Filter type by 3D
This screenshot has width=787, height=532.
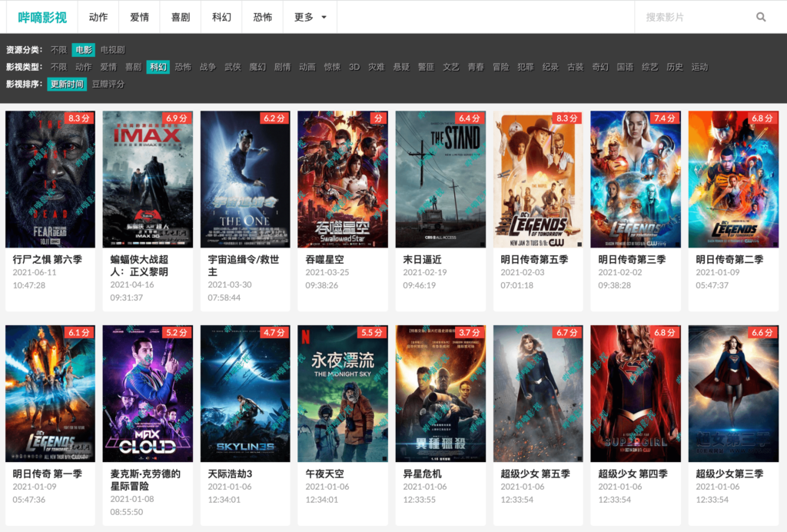pos(354,67)
